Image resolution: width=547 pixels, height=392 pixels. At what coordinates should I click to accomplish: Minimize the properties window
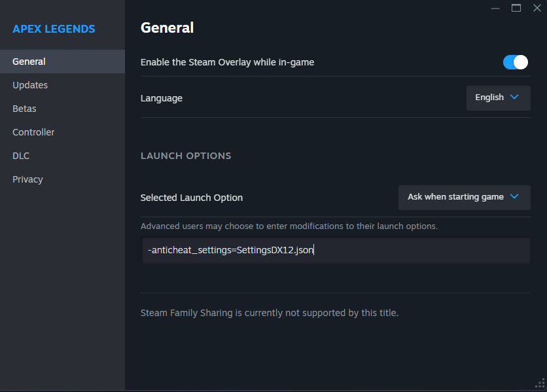[495, 8]
